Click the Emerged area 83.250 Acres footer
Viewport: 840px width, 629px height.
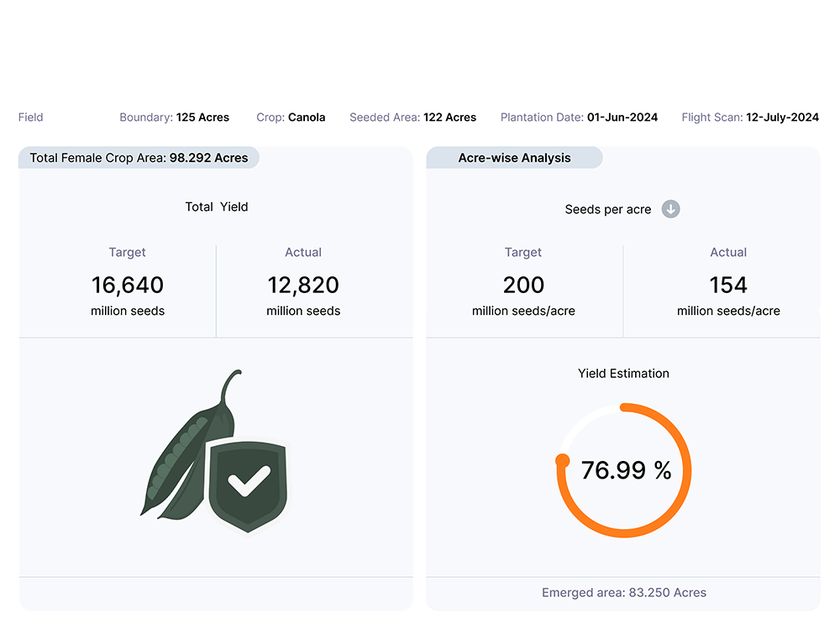pos(623,593)
